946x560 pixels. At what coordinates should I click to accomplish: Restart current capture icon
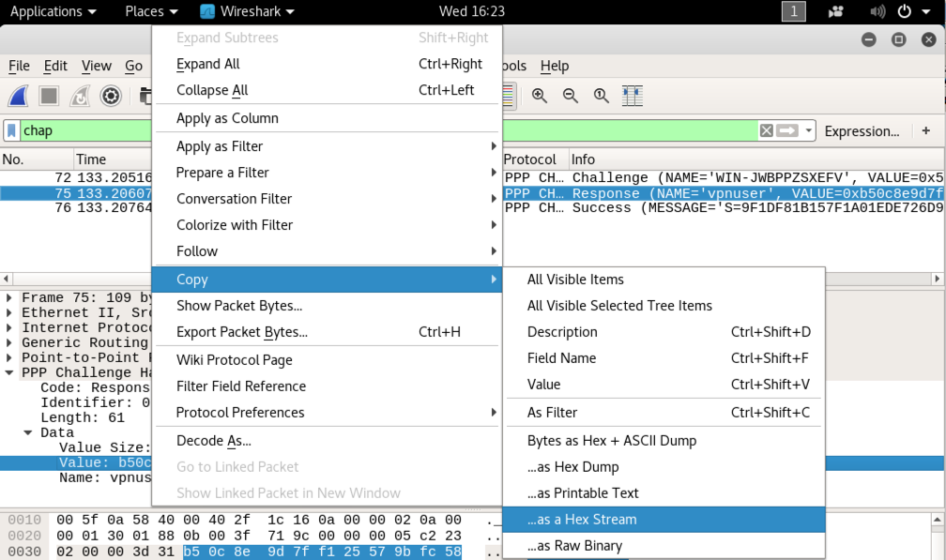pos(80,96)
